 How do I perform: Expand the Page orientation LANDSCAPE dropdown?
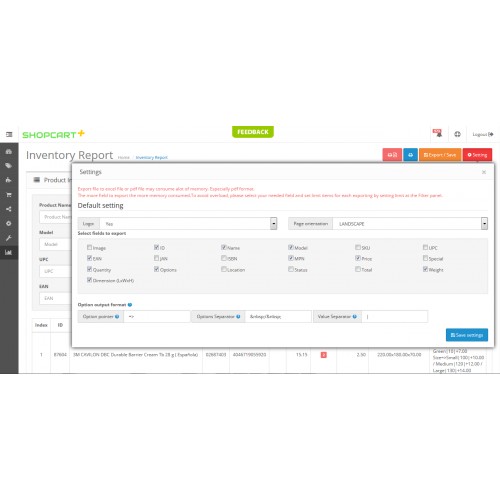(410, 224)
